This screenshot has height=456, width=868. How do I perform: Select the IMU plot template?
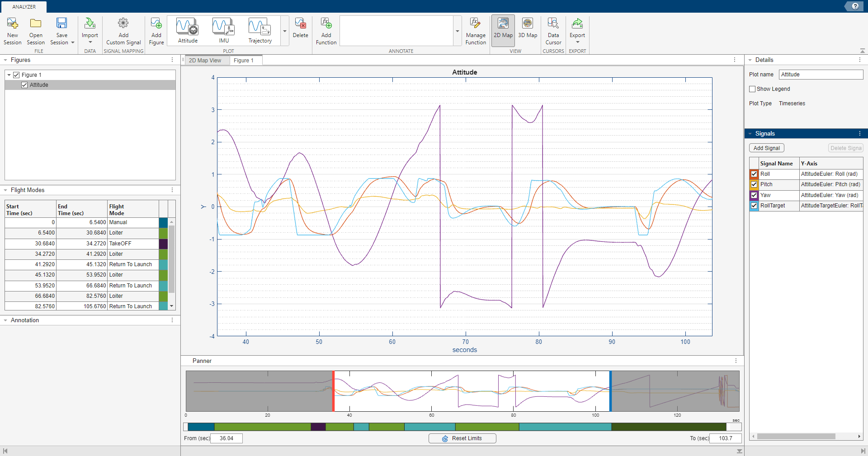pos(223,29)
